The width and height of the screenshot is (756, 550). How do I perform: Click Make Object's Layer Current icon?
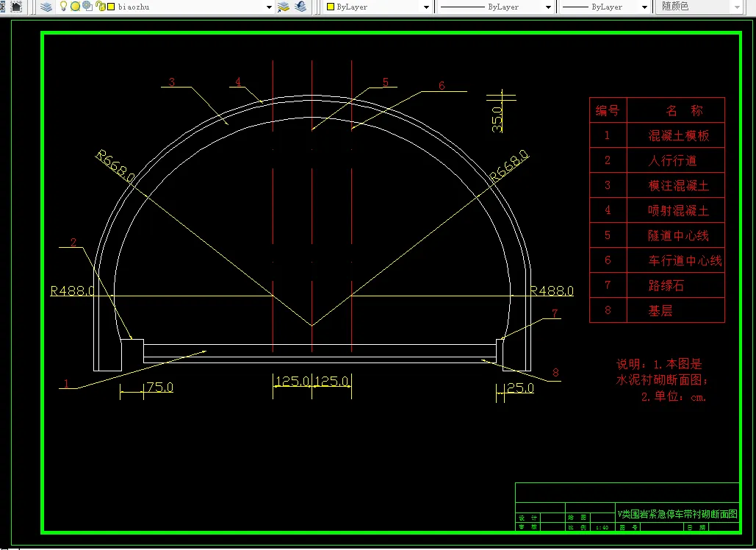click(284, 7)
